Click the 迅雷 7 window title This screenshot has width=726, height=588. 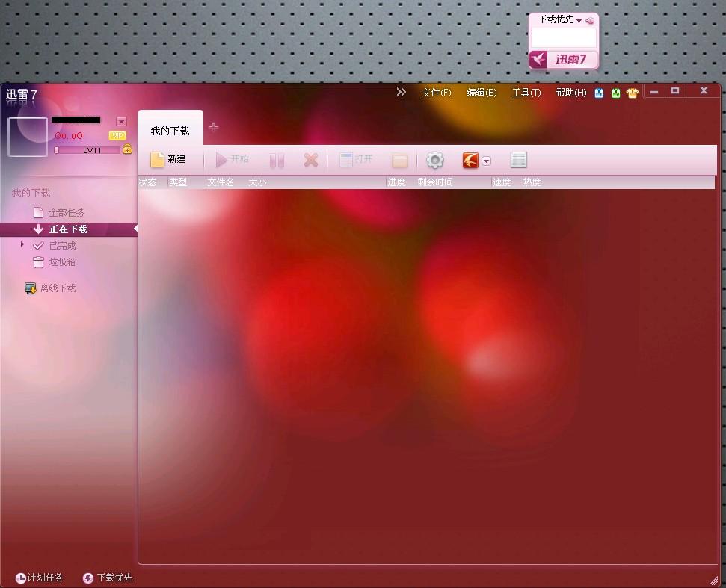point(21,95)
